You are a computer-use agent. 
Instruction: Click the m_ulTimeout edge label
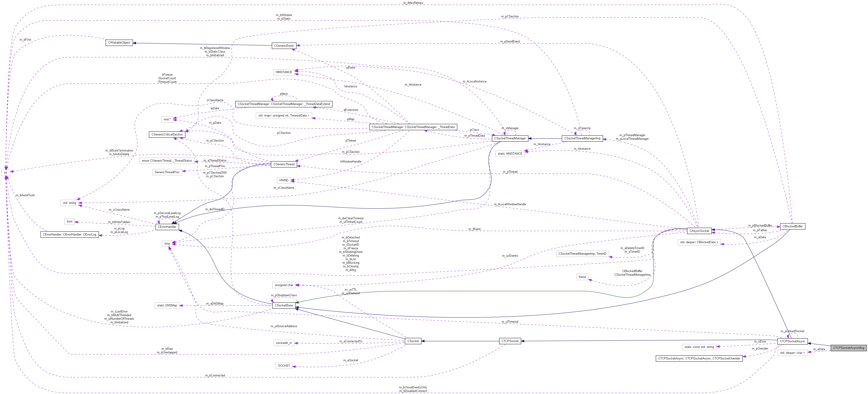point(510,322)
